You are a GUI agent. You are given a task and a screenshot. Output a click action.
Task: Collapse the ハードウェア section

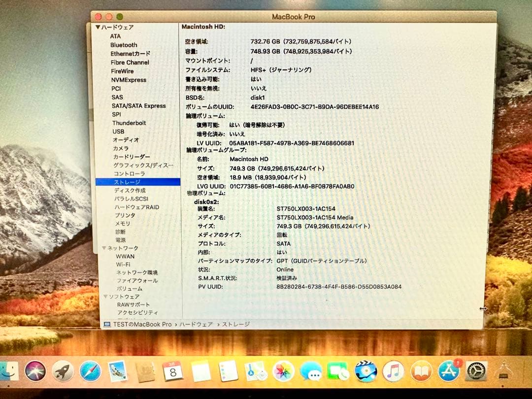coord(99,27)
